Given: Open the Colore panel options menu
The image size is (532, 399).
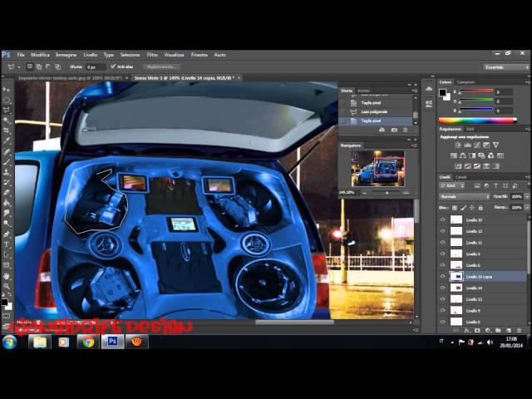Looking at the screenshot, I should pos(528,82).
